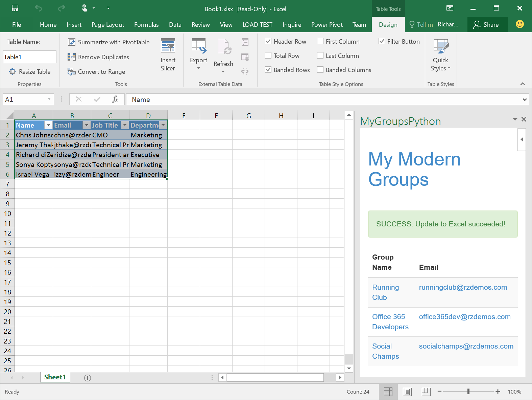Click the Share button
Viewport: 532px width, 400px height.
[488, 24]
